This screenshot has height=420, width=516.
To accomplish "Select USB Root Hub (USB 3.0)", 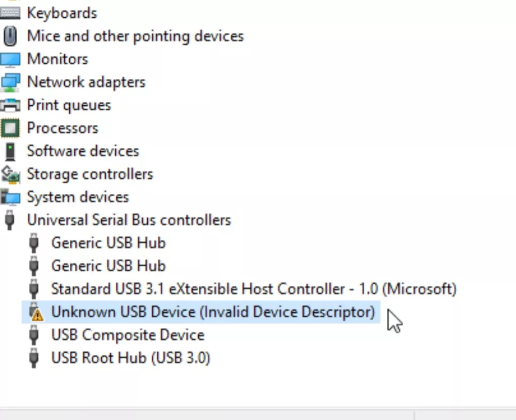I will (131, 358).
